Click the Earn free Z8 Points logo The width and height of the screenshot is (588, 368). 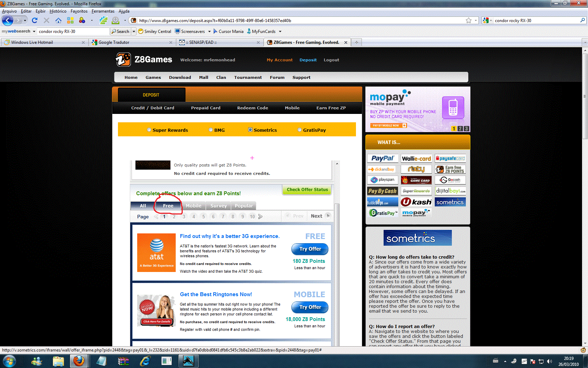(450, 169)
